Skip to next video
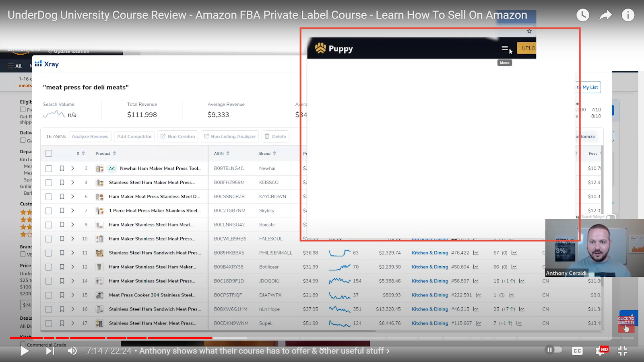 tap(50, 351)
